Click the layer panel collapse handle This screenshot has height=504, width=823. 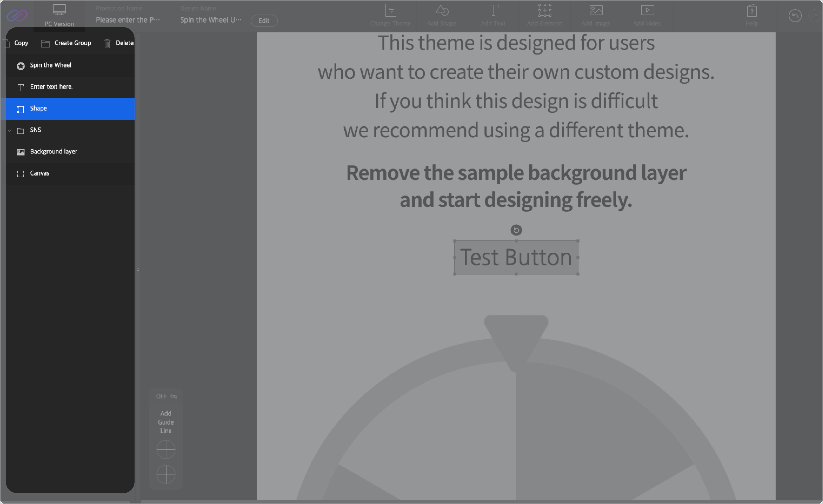pyautogui.click(x=138, y=268)
